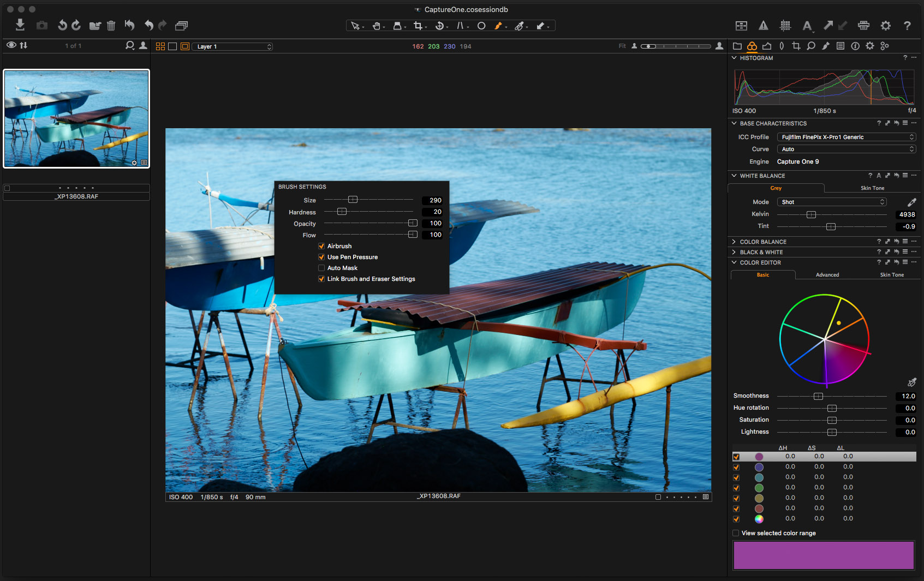Expand the Color Balance panel
The image size is (924, 581).
click(x=734, y=242)
